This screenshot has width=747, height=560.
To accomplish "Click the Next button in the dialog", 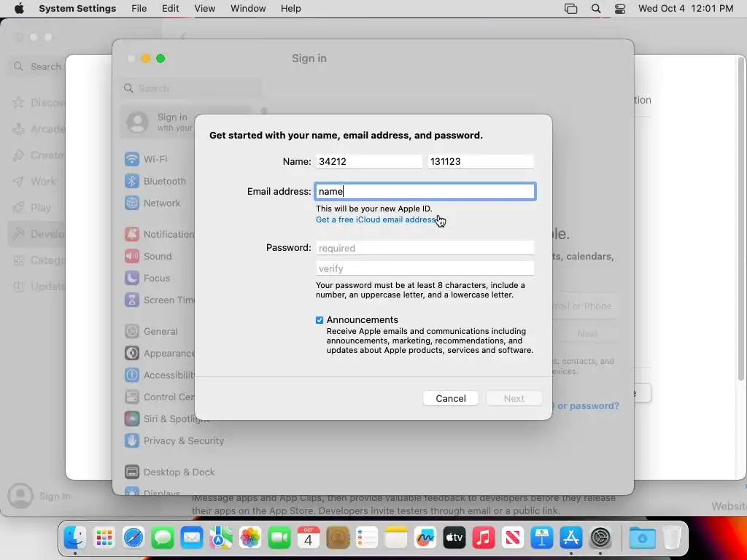I will 514,399.
